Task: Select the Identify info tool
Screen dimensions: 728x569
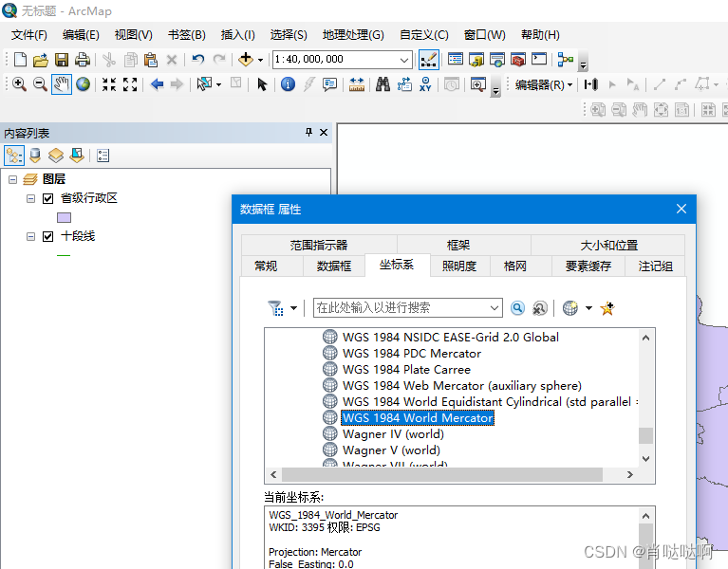Action: [288, 84]
